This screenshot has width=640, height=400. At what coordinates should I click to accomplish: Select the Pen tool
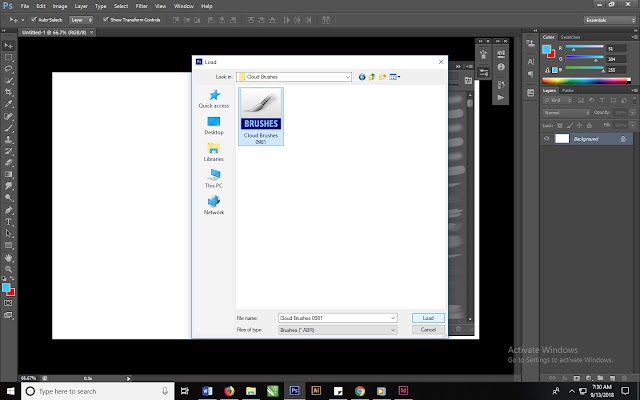[x=9, y=210]
